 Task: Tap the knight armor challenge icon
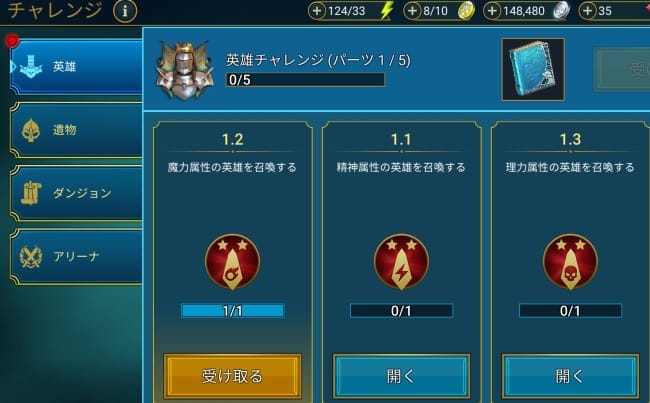pyautogui.click(x=185, y=70)
